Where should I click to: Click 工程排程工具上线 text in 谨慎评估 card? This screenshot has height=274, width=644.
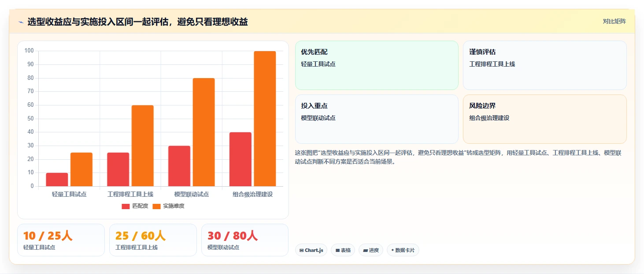(x=492, y=64)
